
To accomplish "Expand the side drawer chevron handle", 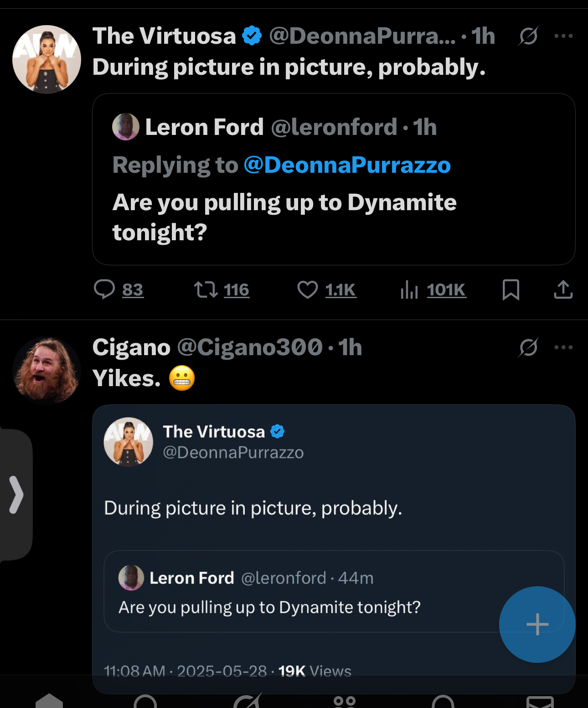I will tap(16, 495).
